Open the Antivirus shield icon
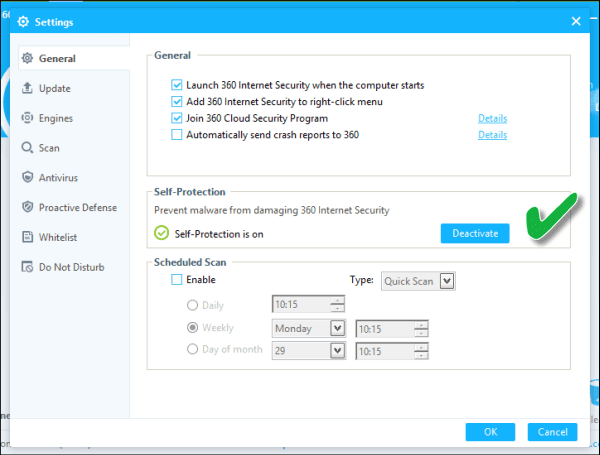The height and width of the screenshot is (455, 600). 27,177
